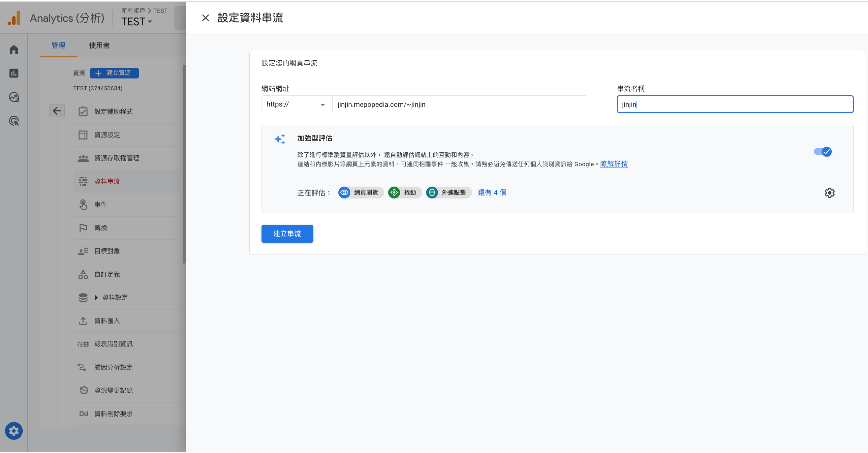868x453 pixels.
Task: Click the Admin gear icon at the bottom left
Action: [x=14, y=431]
